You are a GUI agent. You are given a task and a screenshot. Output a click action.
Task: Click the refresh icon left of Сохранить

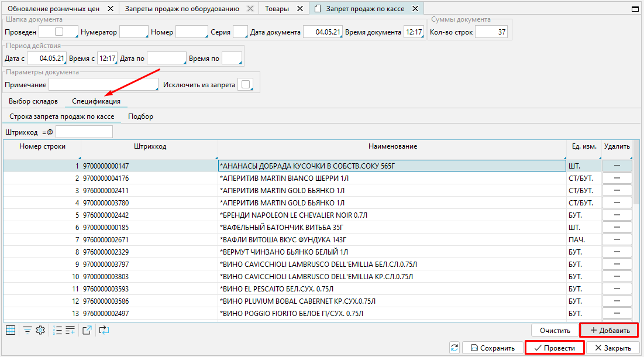(454, 348)
